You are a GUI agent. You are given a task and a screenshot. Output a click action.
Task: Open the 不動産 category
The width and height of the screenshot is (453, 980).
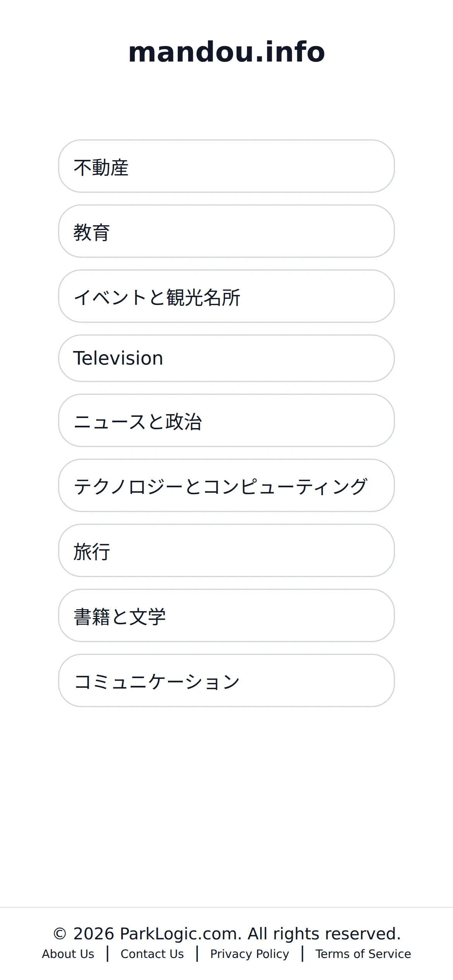(226, 166)
